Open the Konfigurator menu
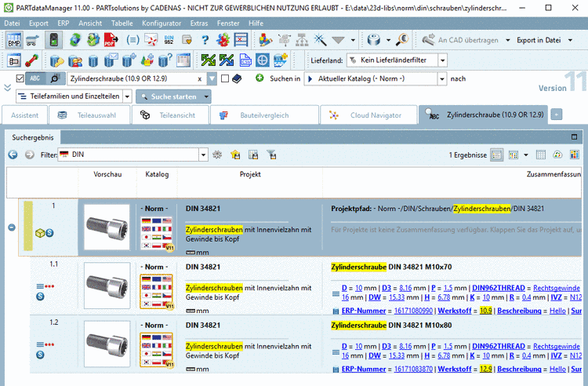Screen dimensions: 588x386 point(162,24)
